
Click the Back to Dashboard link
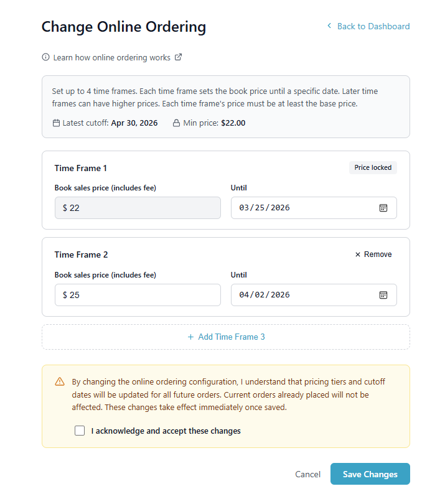[x=373, y=26]
